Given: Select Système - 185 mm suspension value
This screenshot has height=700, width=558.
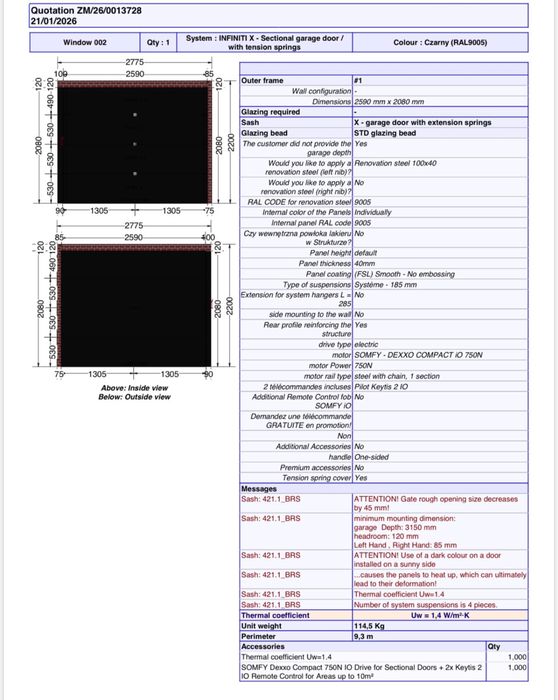Looking at the screenshot, I should pos(385,284).
